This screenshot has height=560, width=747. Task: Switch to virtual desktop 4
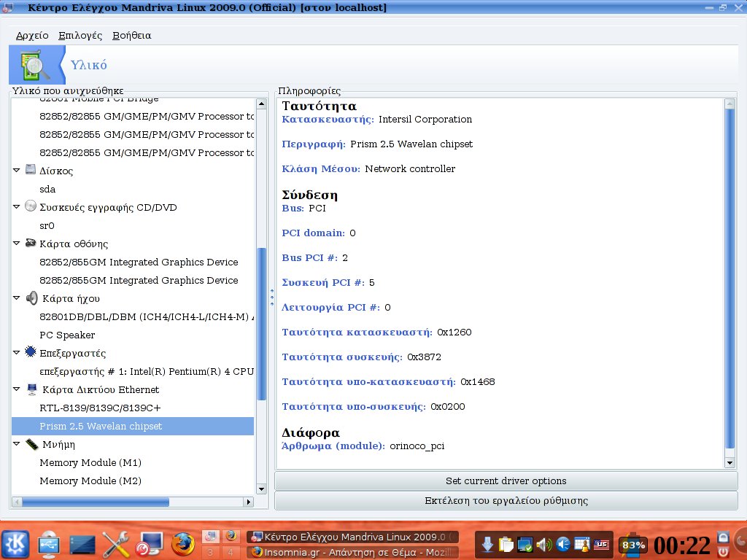(x=231, y=553)
